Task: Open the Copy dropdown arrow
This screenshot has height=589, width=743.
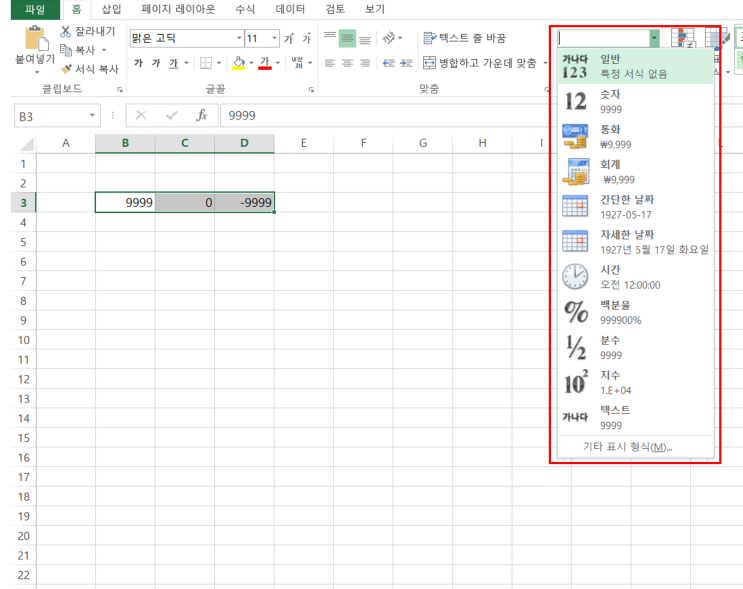Action: click(104, 50)
